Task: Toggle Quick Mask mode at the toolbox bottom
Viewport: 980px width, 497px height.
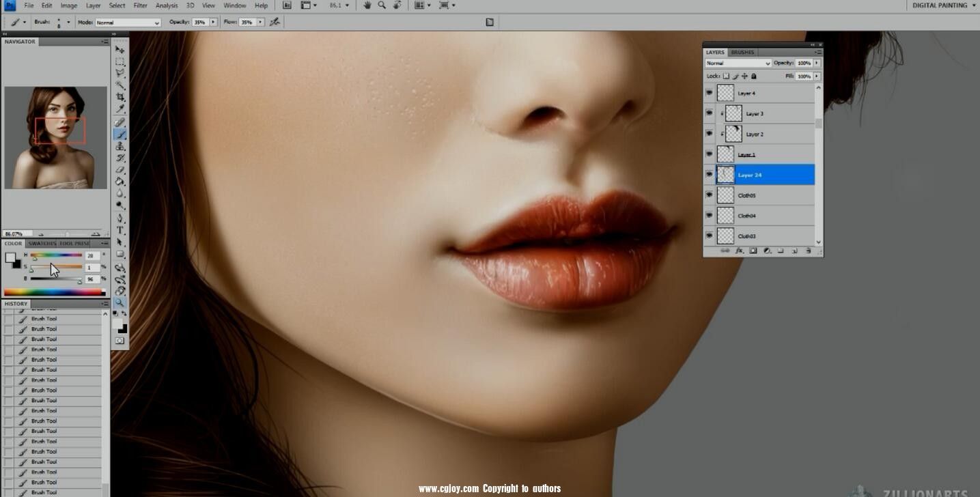Action: coord(120,340)
